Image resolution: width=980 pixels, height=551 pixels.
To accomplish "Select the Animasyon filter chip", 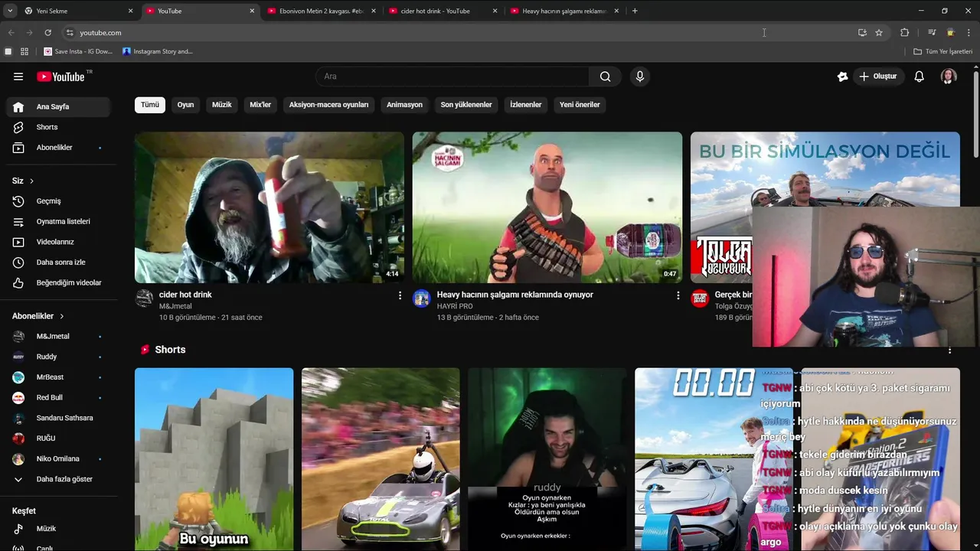I will (404, 105).
